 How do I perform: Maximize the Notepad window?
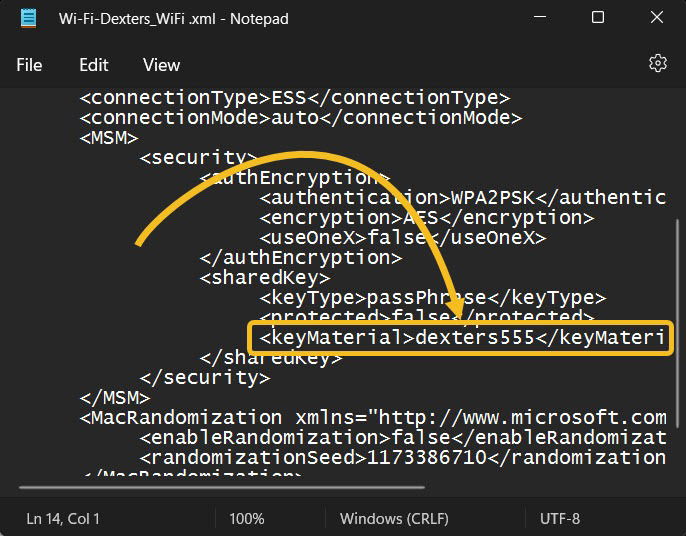click(x=598, y=18)
